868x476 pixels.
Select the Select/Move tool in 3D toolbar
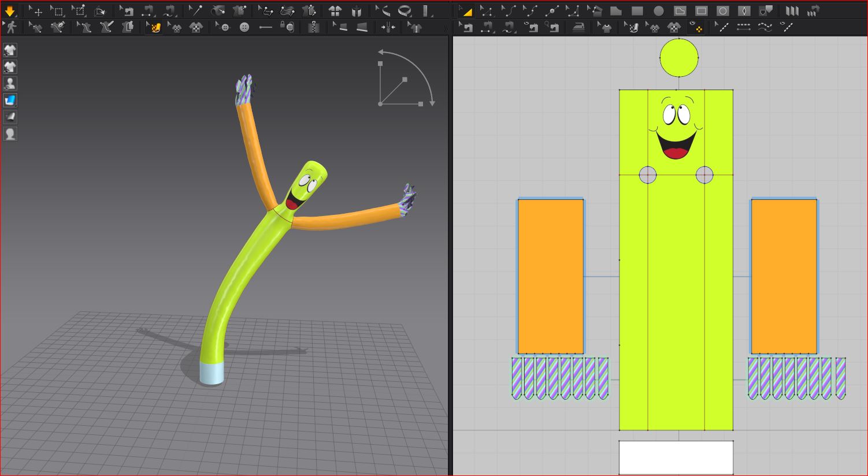point(35,11)
